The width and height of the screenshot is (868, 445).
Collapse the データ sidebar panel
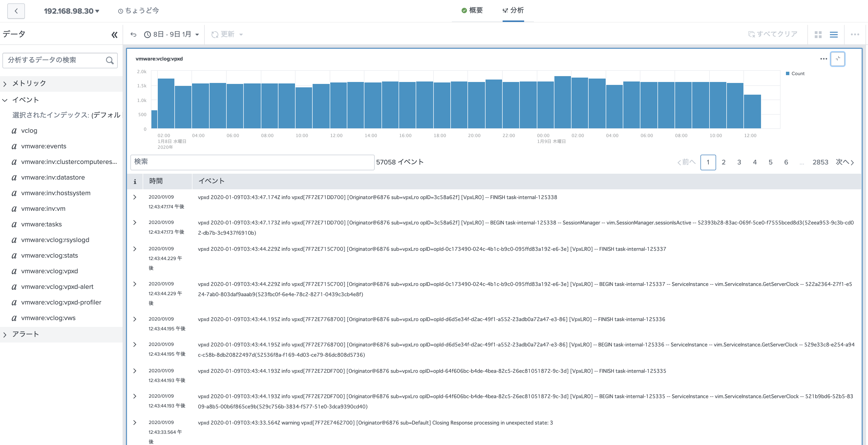pos(115,35)
